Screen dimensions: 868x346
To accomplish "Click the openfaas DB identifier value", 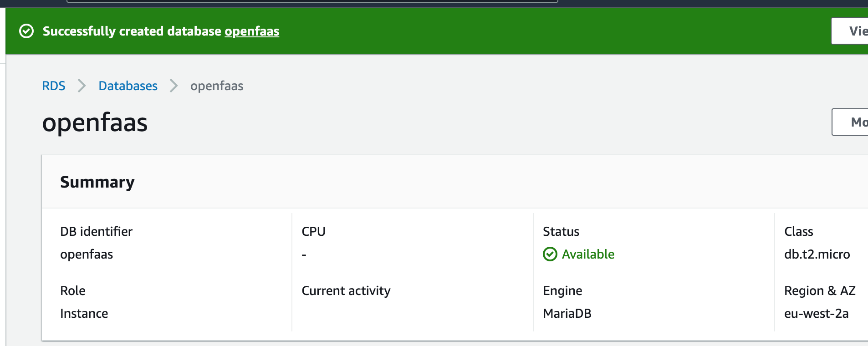I will pyautogui.click(x=87, y=254).
